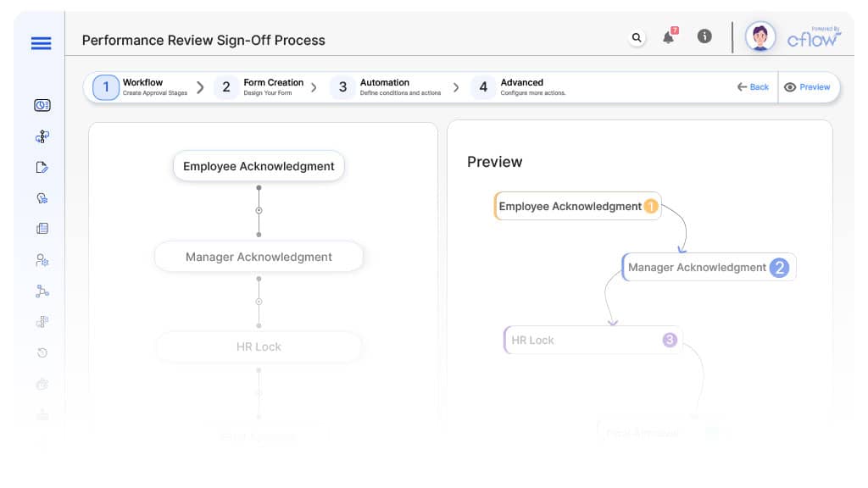The image size is (868, 488).
Task: Click the info circle icon
Action: pos(704,36)
